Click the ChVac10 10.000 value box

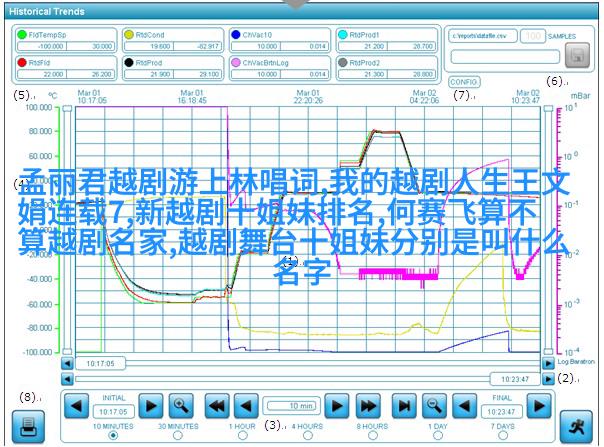pos(256,46)
